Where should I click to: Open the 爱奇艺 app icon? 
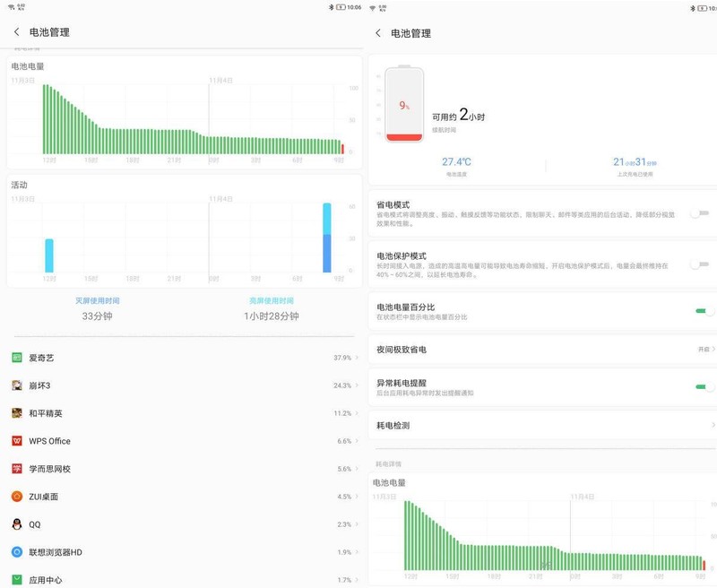point(17,358)
